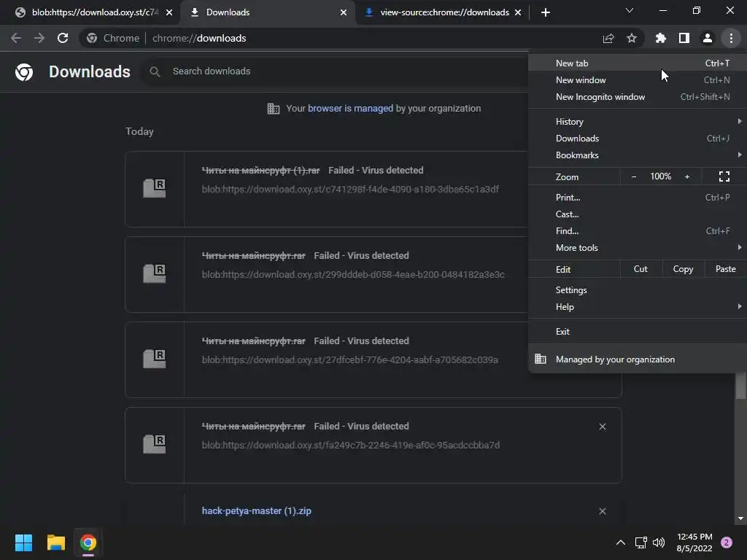
Task: Select New window menu item
Action: tap(638, 80)
